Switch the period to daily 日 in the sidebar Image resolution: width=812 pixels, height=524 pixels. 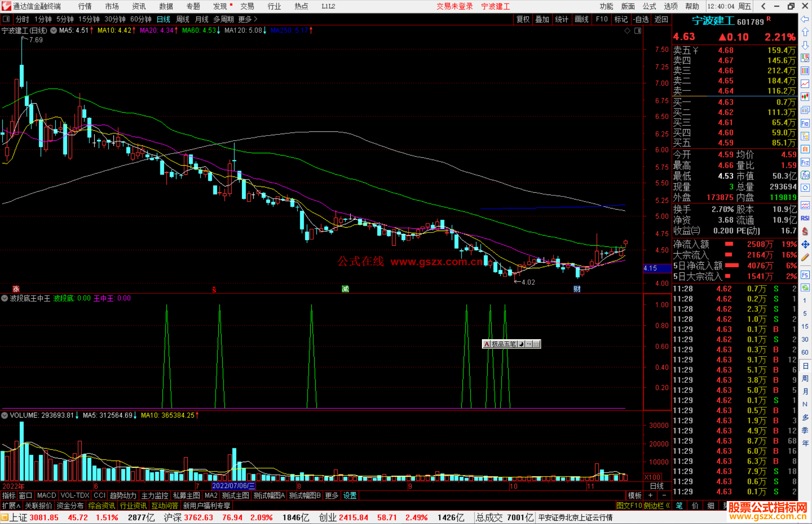(x=805, y=365)
